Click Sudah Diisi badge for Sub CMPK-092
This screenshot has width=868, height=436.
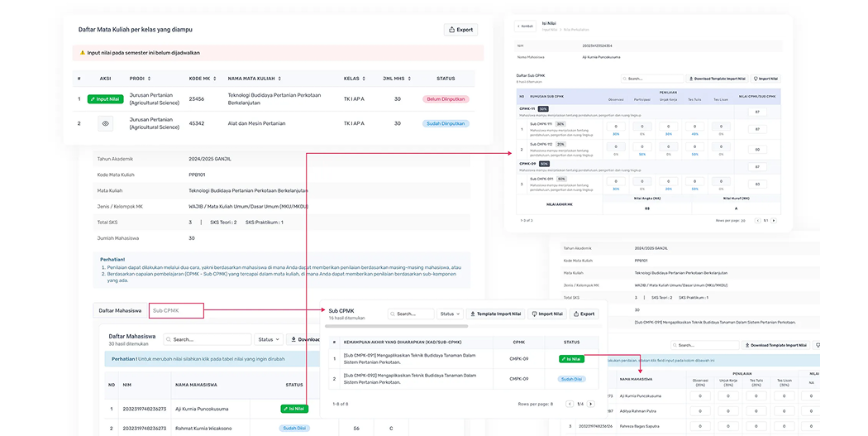point(571,379)
